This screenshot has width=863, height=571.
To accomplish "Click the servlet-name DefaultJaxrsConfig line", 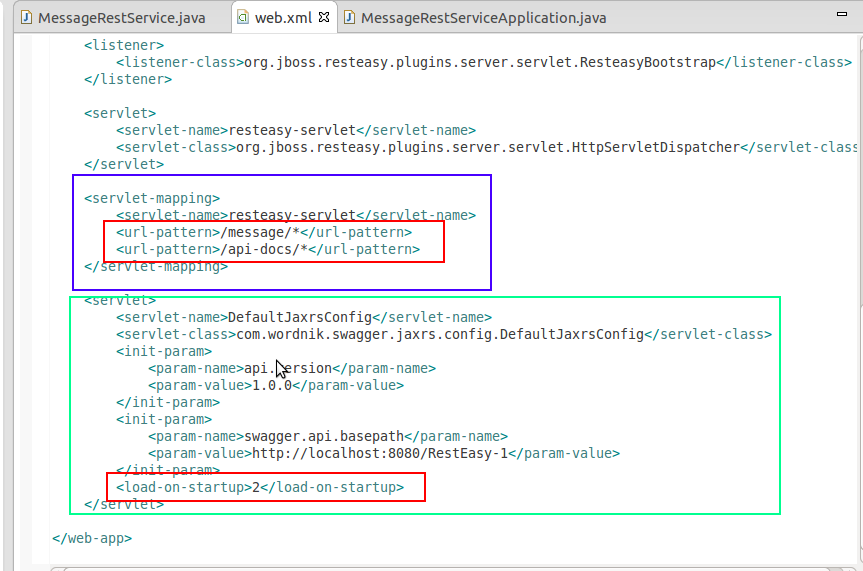I will click(304, 317).
